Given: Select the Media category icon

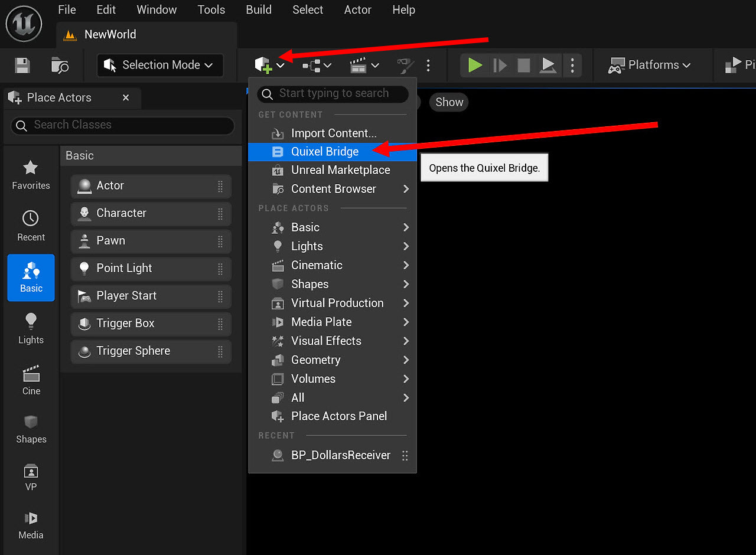Looking at the screenshot, I should coord(31,525).
